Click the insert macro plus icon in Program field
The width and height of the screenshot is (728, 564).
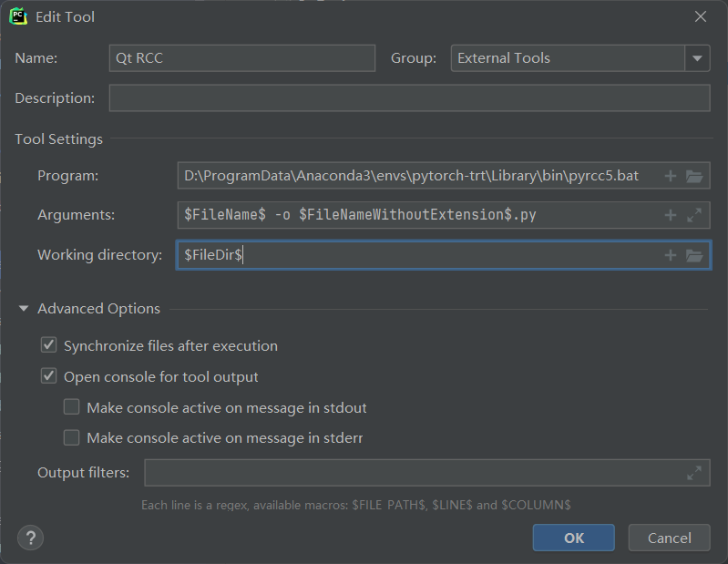[x=671, y=176]
